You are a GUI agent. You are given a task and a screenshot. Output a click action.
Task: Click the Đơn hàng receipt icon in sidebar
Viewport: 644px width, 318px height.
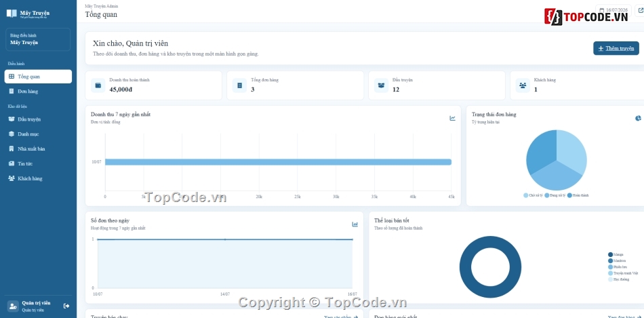click(x=12, y=92)
